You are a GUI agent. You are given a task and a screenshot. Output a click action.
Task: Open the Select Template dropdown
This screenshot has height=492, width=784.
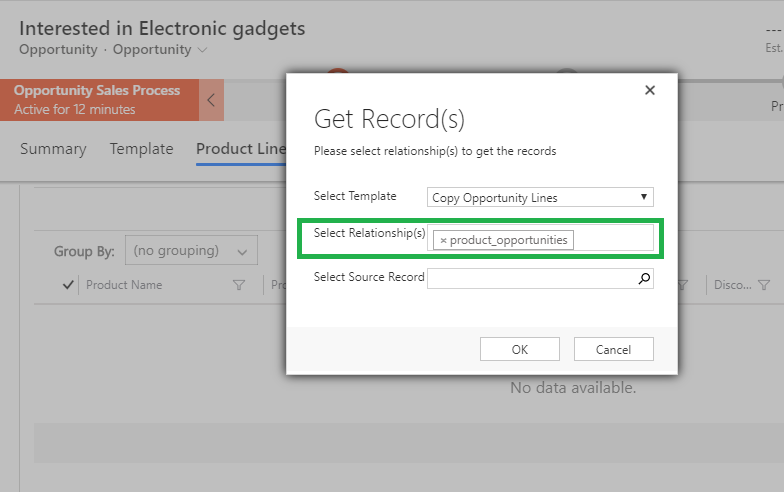coord(540,197)
